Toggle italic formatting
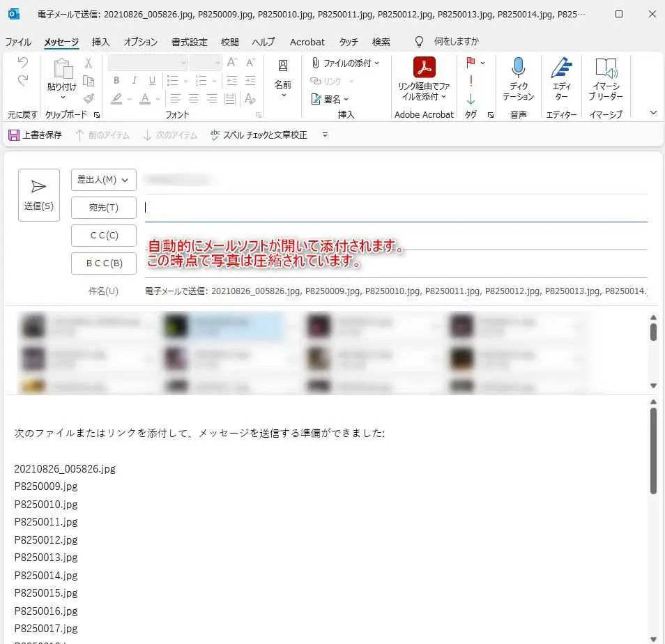The image size is (665, 644). pyautogui.click(x=133, y=81)
